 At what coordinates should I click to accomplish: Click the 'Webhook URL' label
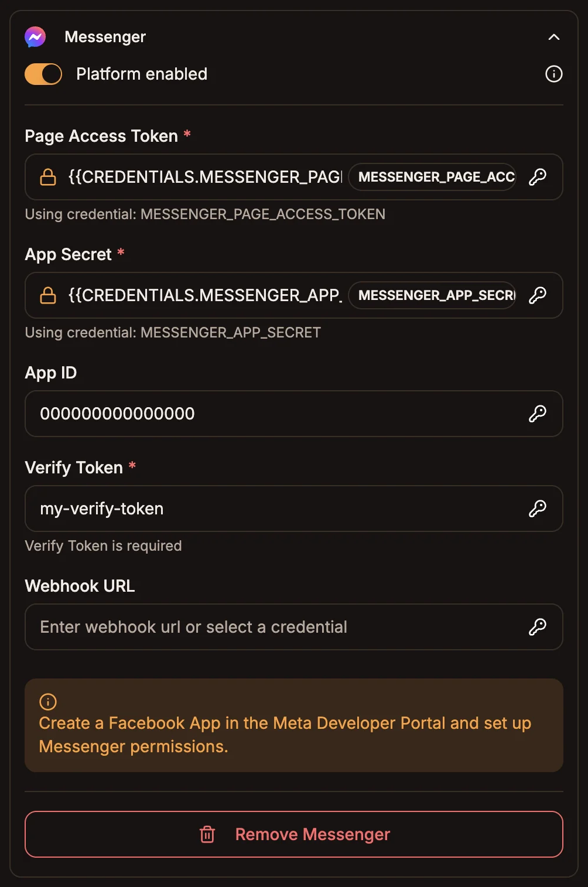(x=80, y=586)
